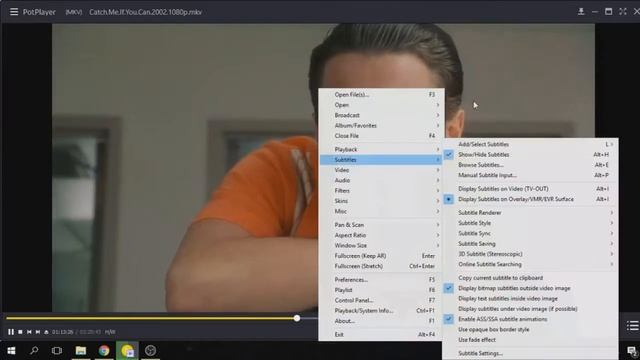
Task: Open OBS Studio from the taskbar
Action: click(x=150, y=351)
